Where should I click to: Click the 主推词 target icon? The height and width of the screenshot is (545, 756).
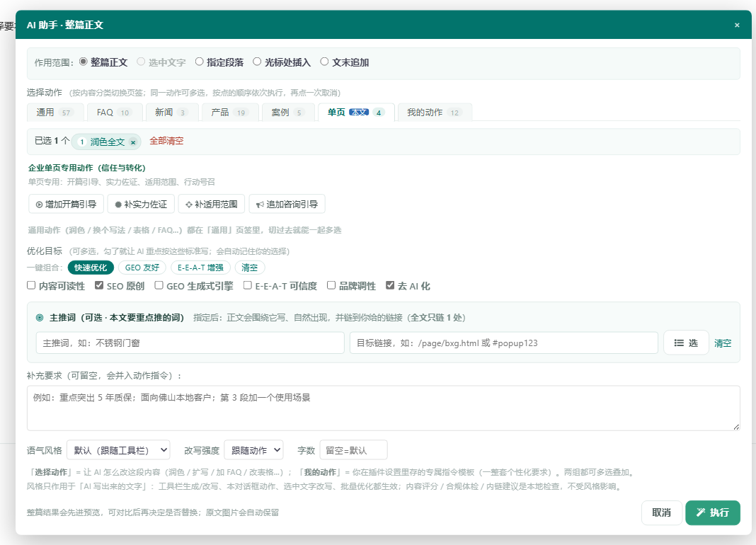click(40, 318)
